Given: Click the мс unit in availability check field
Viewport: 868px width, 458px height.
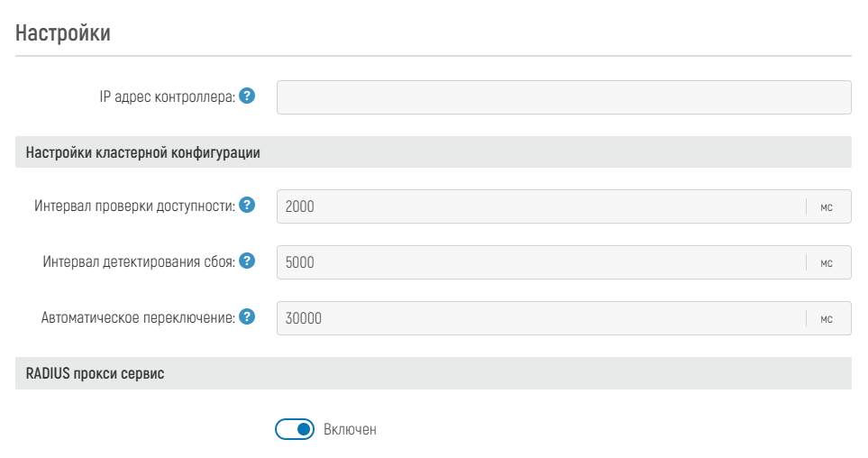Looking at the screenshot, I should pos(827,206).
